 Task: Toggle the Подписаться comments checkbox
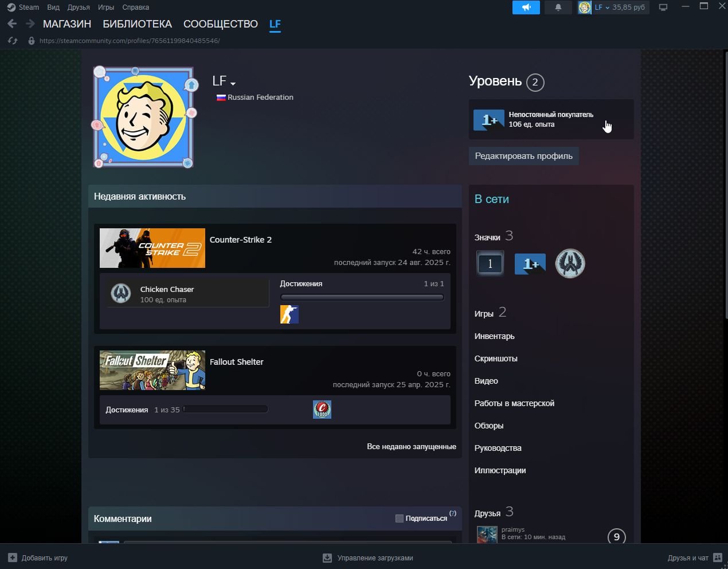[x=400, y=519]
